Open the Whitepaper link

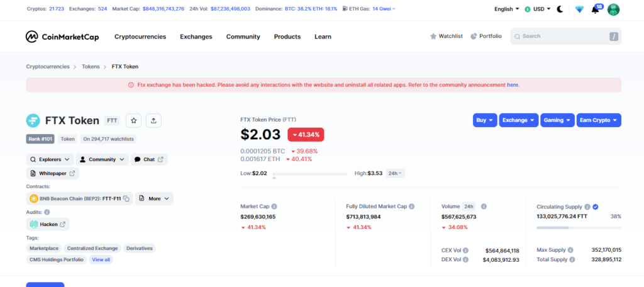[53, 173]
